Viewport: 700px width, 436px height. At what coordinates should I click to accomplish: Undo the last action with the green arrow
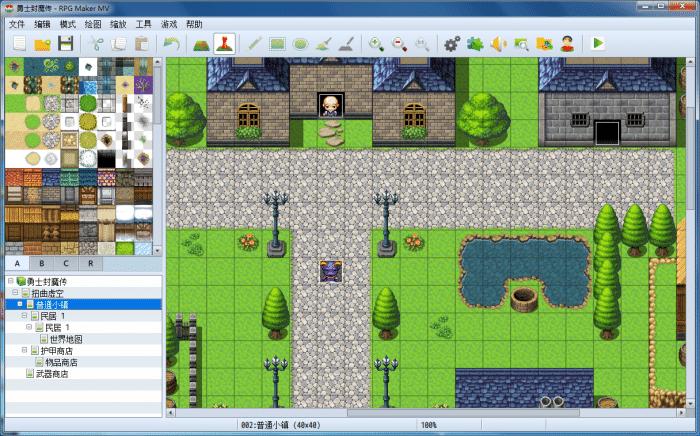click(171, 44)
